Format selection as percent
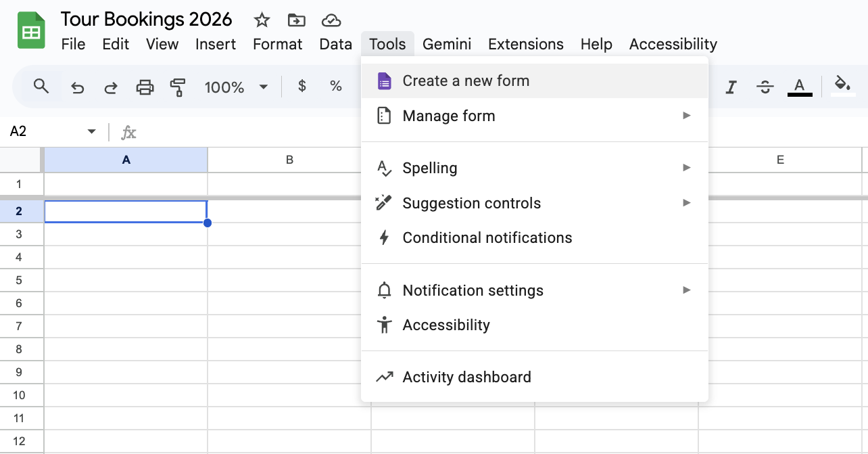This screenshot has height=454, width=868. coord(335,87)
